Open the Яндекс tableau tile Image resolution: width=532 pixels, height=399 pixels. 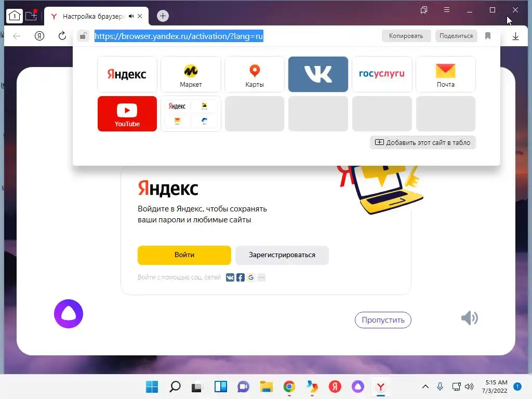click(x=127, y=74)
